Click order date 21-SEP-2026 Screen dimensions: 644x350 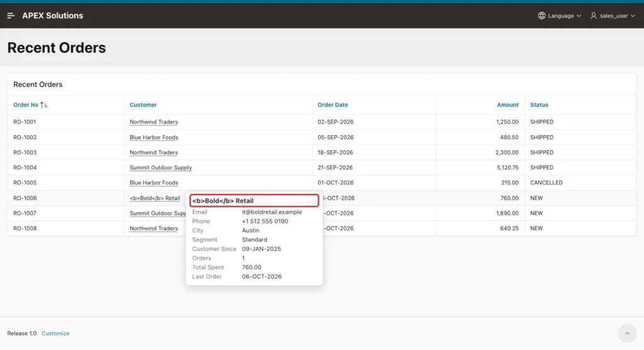pos(335,167)
